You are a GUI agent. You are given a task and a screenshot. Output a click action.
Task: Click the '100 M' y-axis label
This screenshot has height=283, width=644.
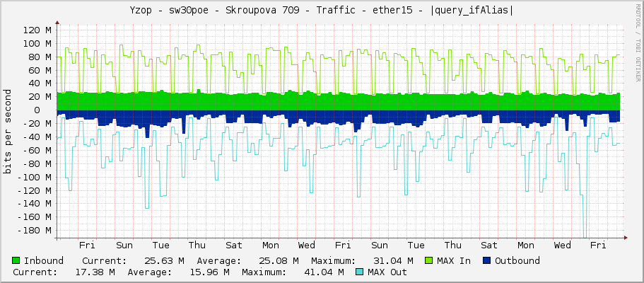(x=37, y=44)
